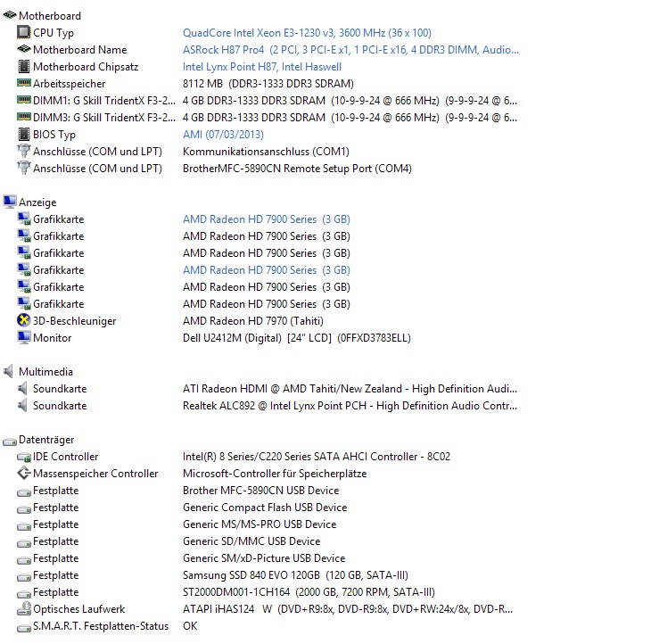Click Dell U2412M (Digital) monitor text
Screen dimensions: 659x644
297,337
